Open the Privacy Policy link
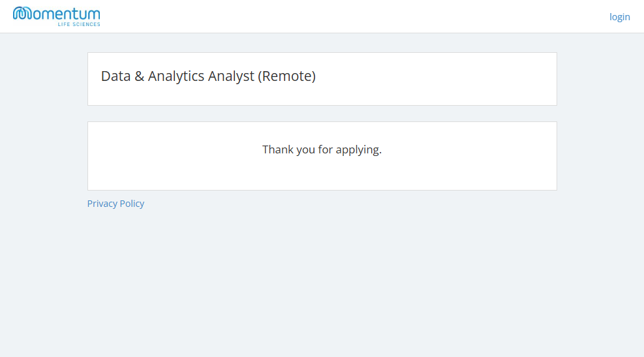Viewport: 644px width, 357px height. [x=115, y=204]
